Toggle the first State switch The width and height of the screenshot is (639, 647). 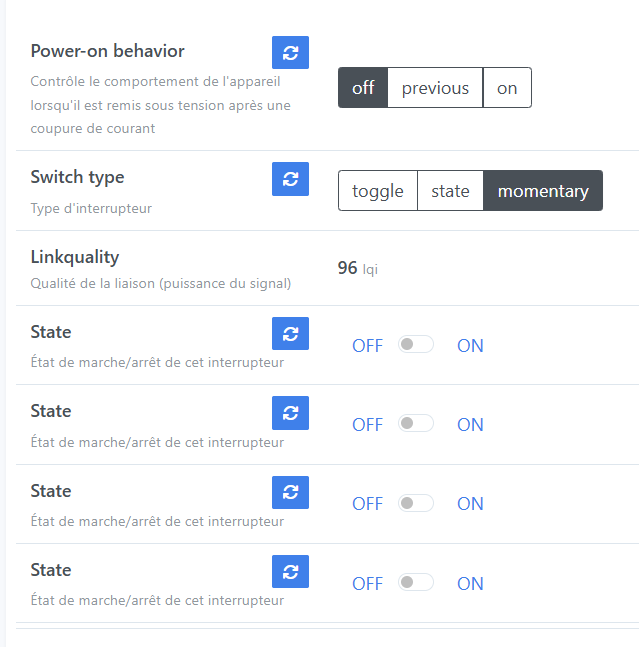point(416,345)
